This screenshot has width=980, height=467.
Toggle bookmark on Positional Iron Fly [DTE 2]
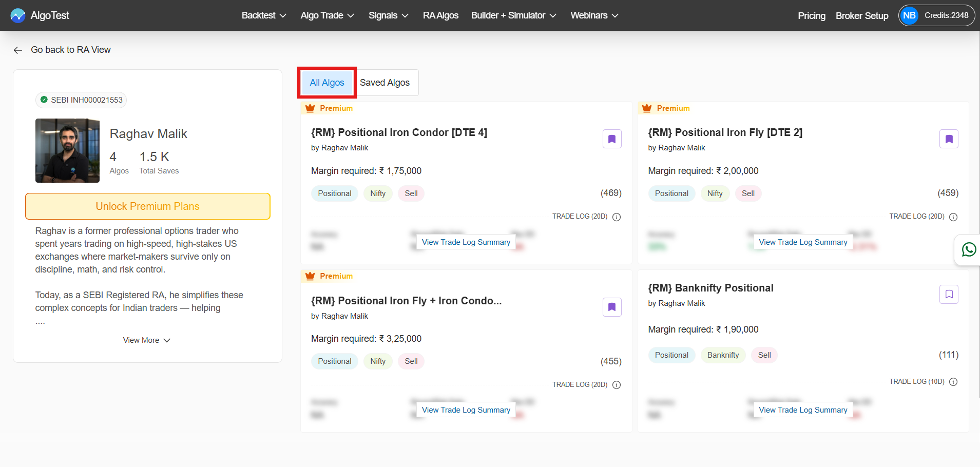coord(949,139)
